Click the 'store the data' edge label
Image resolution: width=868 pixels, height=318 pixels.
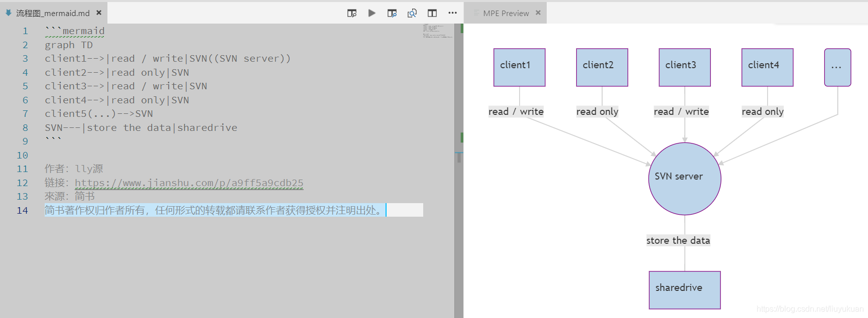point(678,240)
